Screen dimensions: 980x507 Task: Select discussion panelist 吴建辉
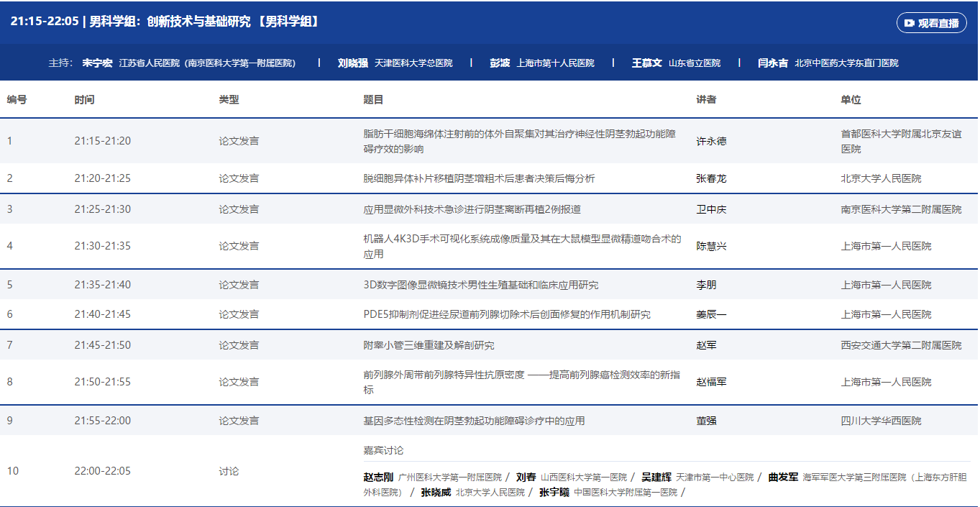point(656,477)
